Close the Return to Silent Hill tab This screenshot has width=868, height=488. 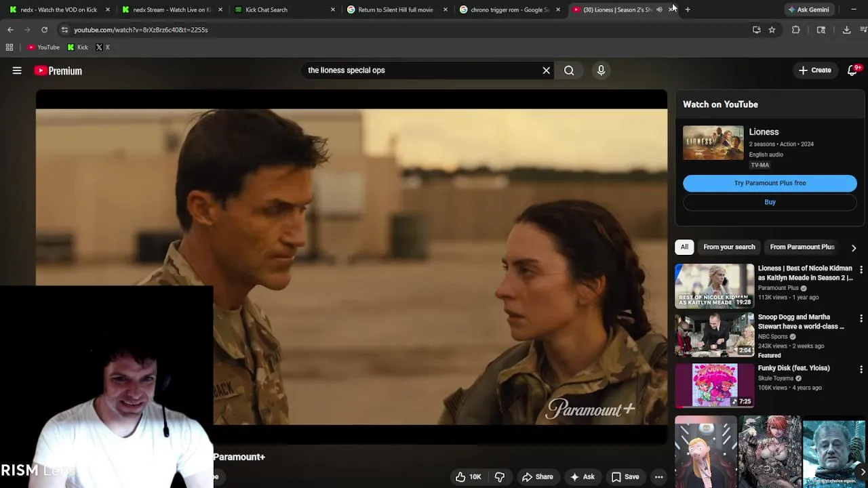445,9
